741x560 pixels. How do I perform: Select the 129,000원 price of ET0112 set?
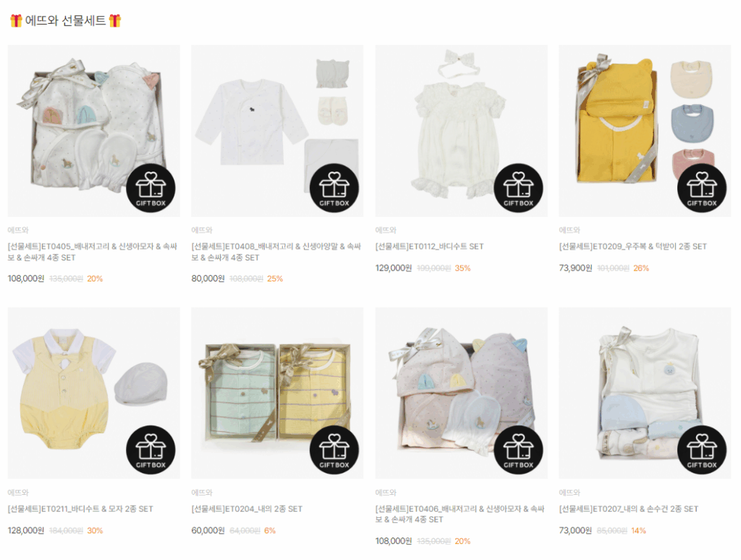point(394,268)
